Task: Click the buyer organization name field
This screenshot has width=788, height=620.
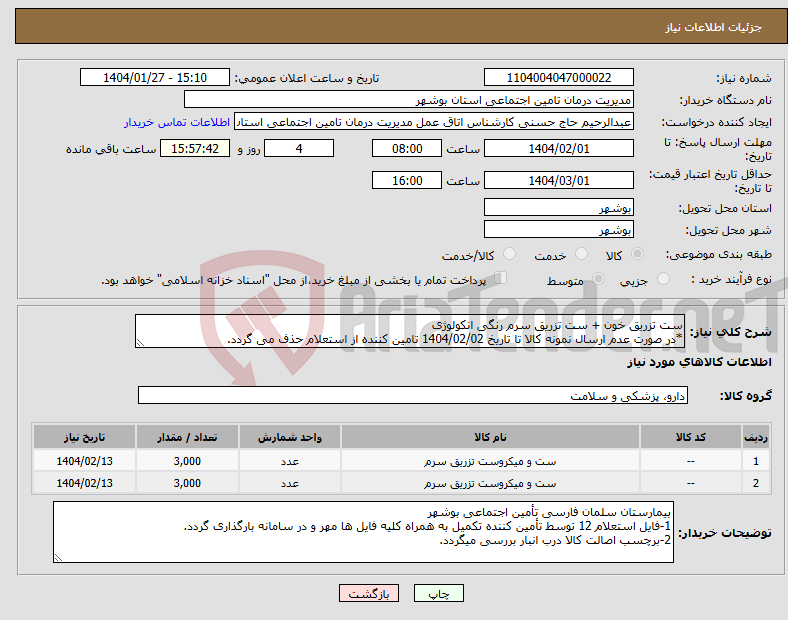Action: 409,99
